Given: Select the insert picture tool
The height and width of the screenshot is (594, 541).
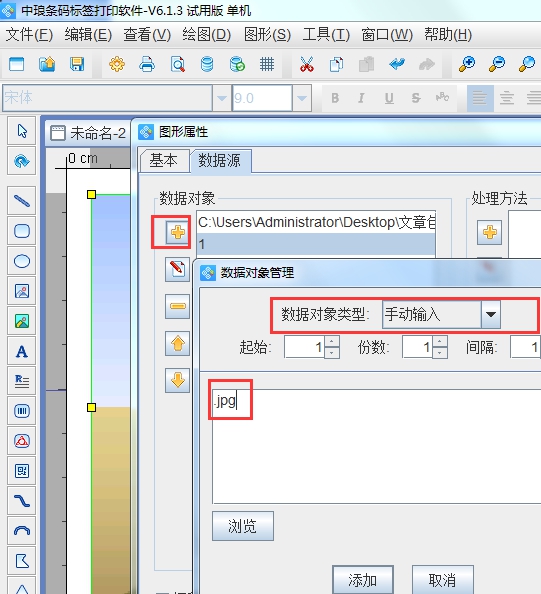Looking at the screenshot, I should pos(22,321).
